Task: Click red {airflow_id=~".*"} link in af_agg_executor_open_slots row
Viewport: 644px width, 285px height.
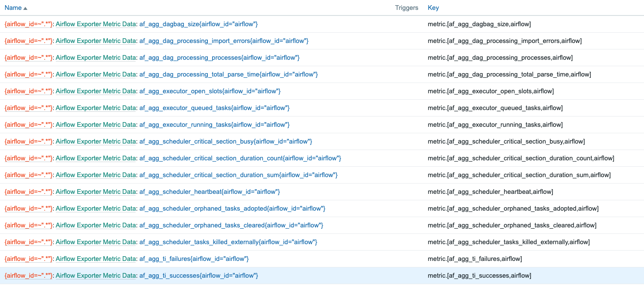Action: coord(28,91)
